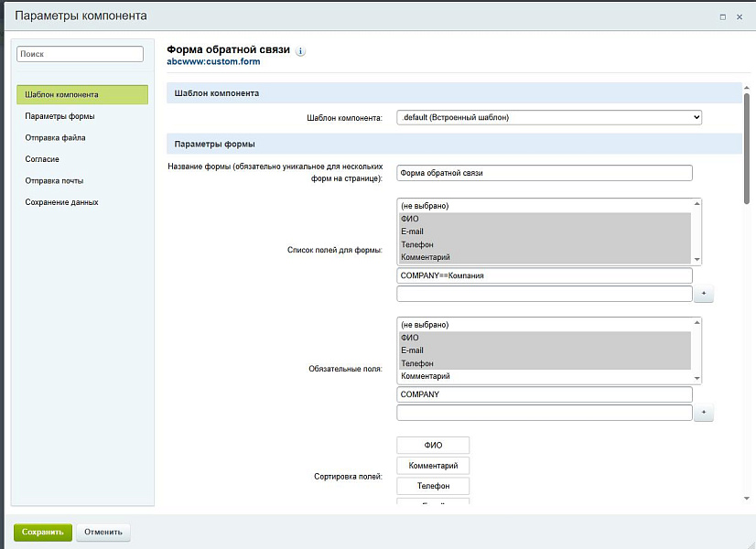Click the Отменить button
Screen dimensions: 756x549
coord(103,532)
